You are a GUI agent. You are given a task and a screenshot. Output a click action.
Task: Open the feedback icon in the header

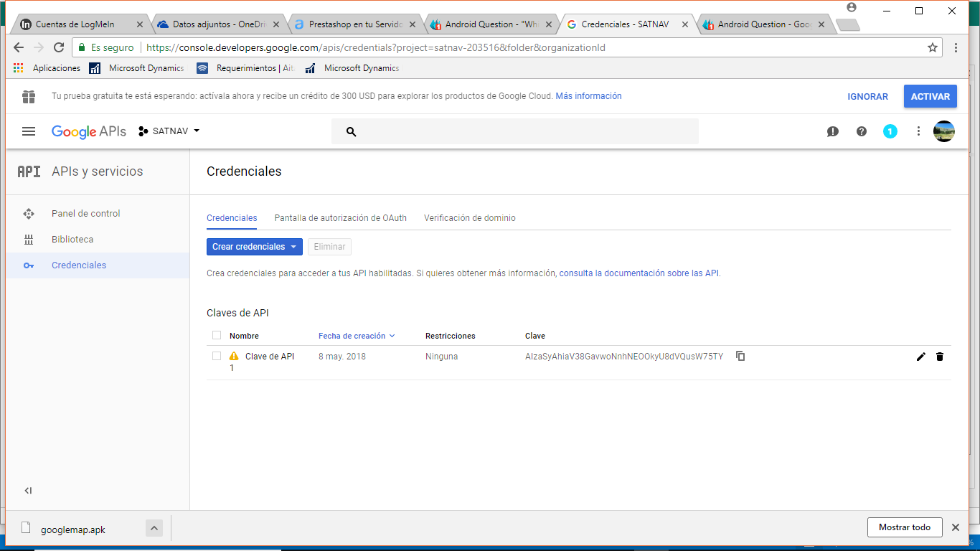[833, 132]
